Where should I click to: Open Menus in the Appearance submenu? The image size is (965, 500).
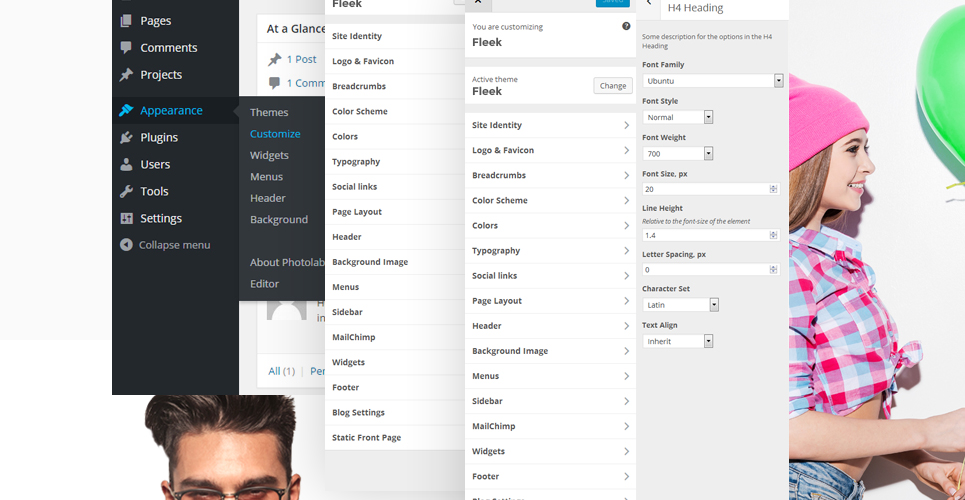[x=266, y=177]
